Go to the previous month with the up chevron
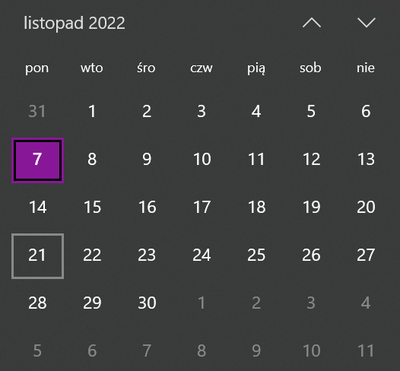Image resolution: width=400 pixels, height=371 pixels. coord(312,23)
